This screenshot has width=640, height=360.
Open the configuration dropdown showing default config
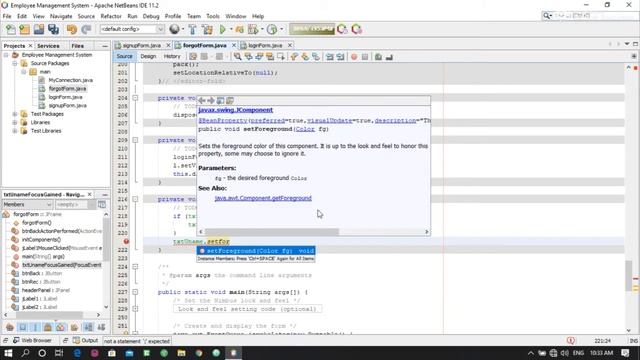click(x=132, y=29)
